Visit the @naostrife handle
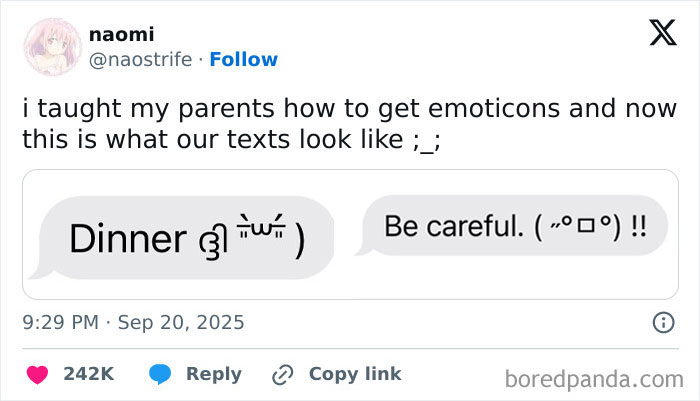This screenshot has height=401, width=700. pos(142,59)
